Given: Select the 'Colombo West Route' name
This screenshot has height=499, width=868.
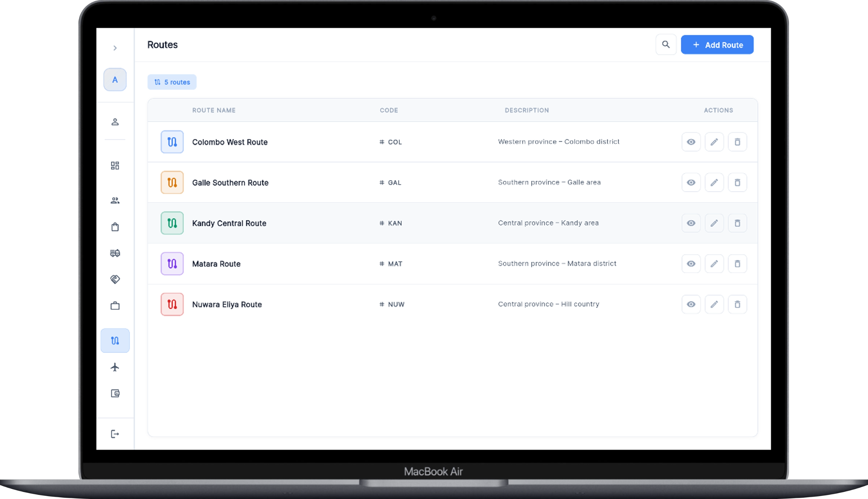Looking at the screenshot, I should point(230,142).
